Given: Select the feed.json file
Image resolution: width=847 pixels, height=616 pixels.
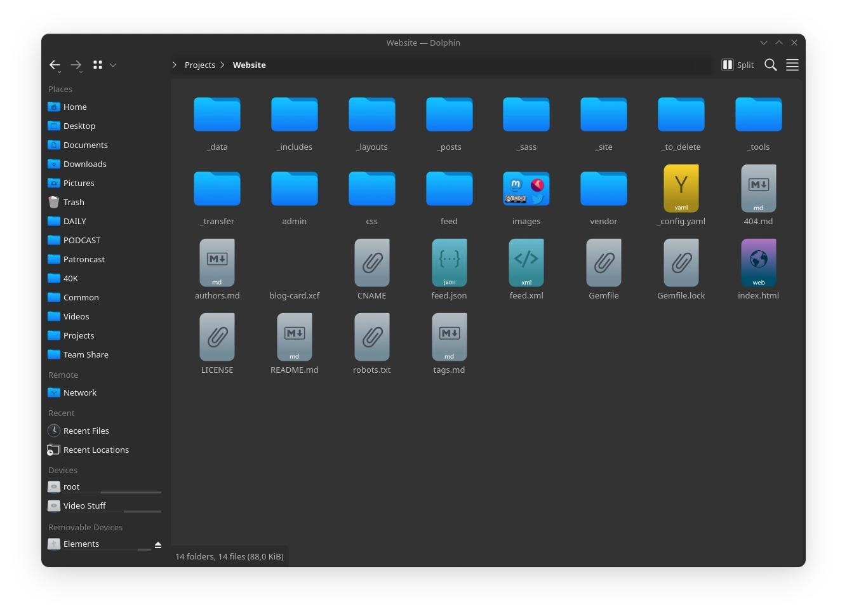Looking at the screenshot, I should 450,271.
